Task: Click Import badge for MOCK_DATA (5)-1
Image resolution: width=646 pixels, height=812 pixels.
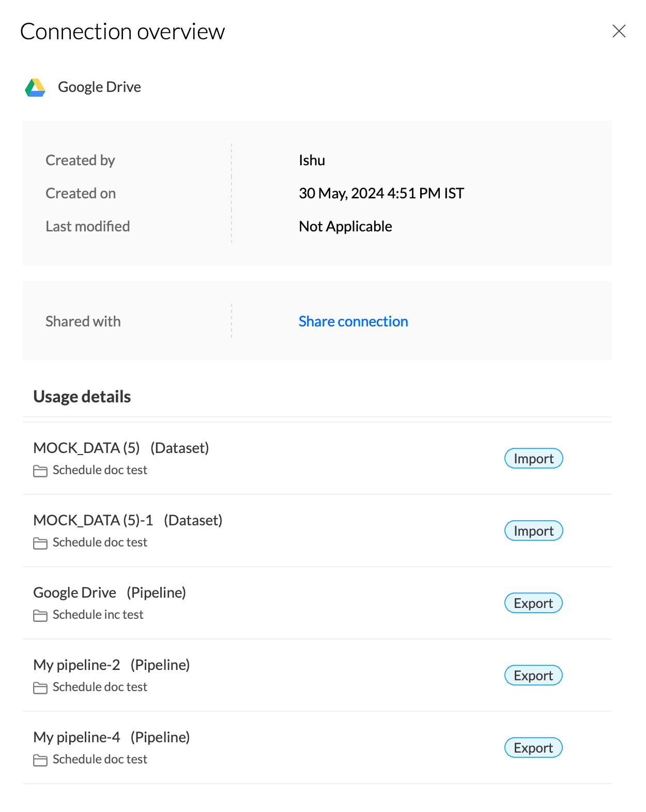Action: coord(533,531)
